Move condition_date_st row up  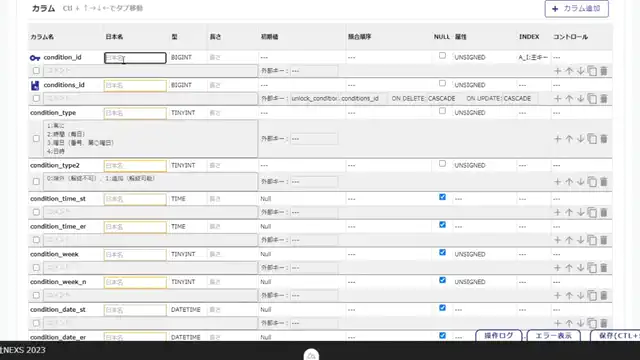click(569, 323)
